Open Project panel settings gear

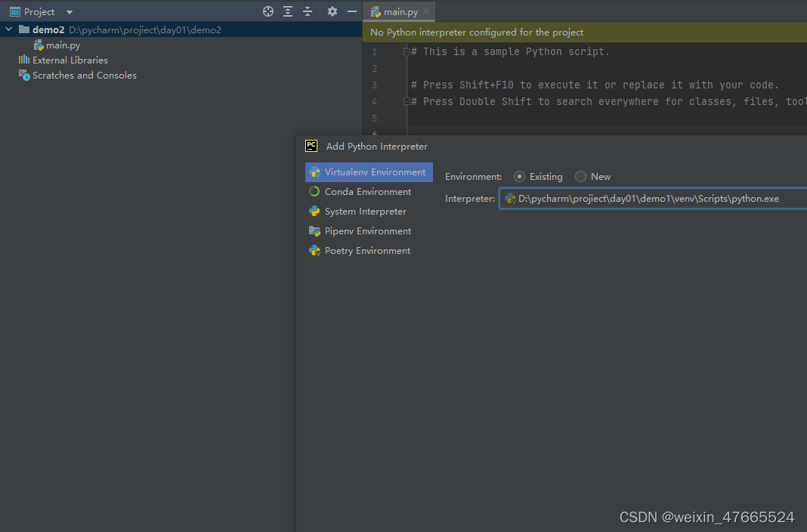click(x=332, y=11)
